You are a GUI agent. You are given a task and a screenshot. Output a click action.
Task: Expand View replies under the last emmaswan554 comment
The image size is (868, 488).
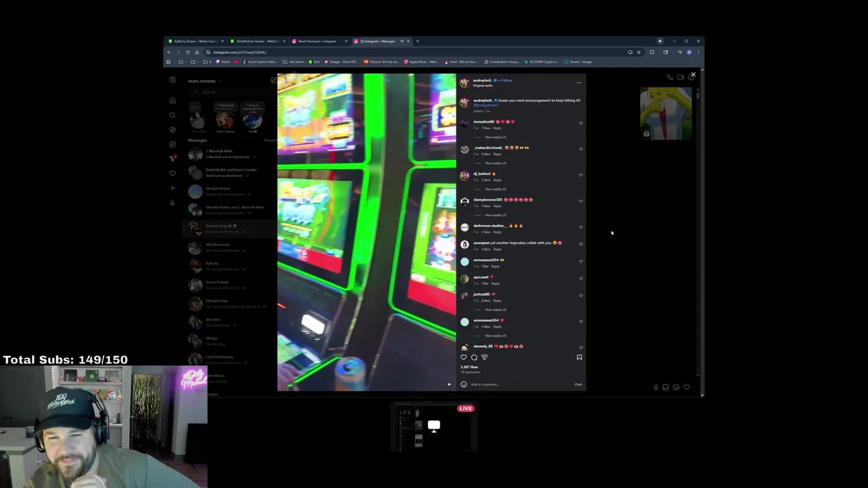click(495, 335)
